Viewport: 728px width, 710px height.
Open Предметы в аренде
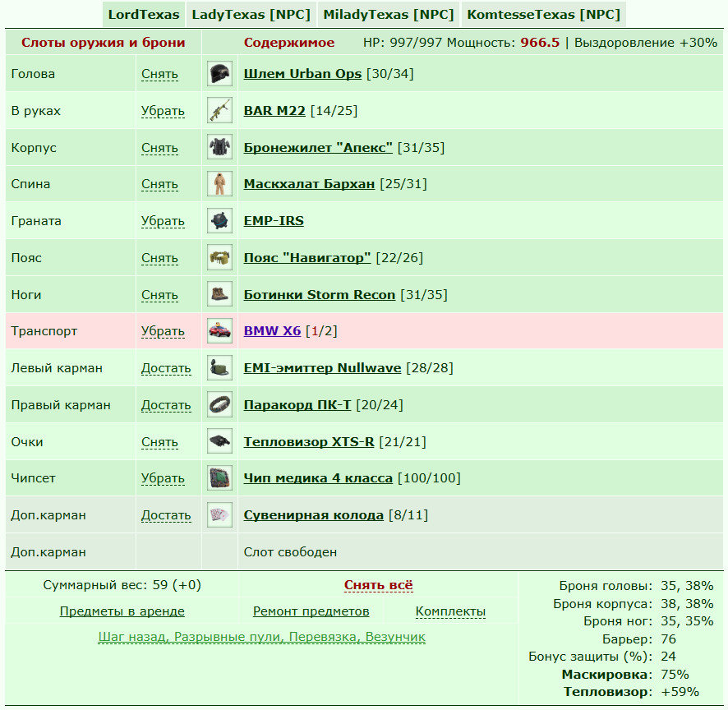122,611
